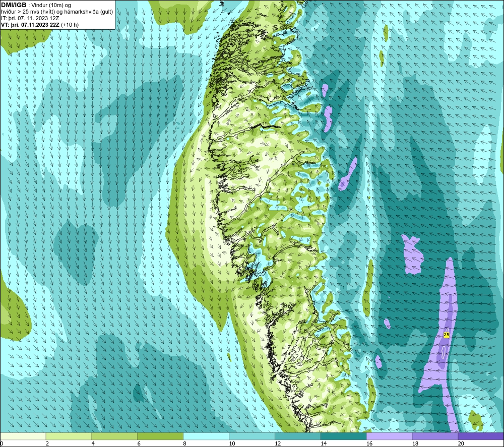Click legend label 2 on color scale

click(x=47, y=444)
